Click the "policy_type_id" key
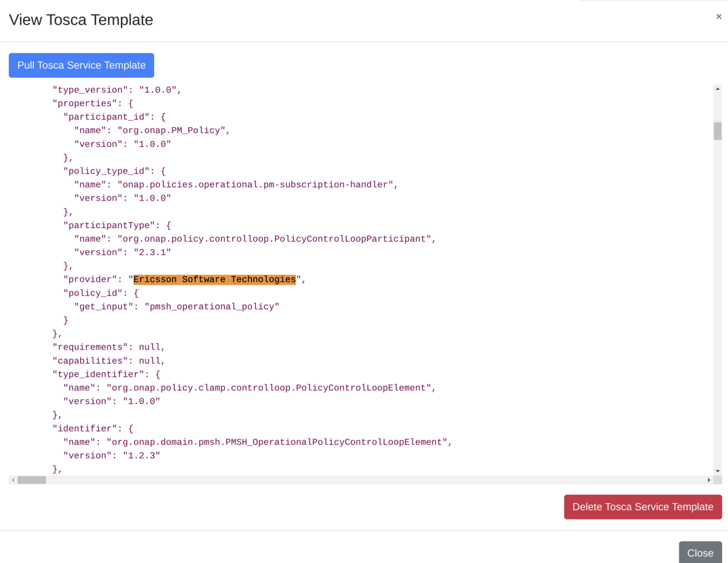The image size is (728, 563). click(106, 171)
